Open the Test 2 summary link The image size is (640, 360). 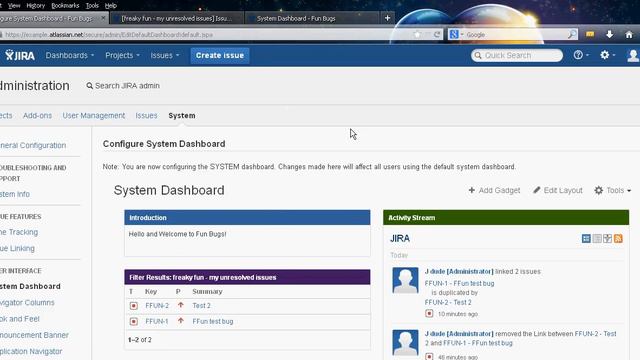202,306
